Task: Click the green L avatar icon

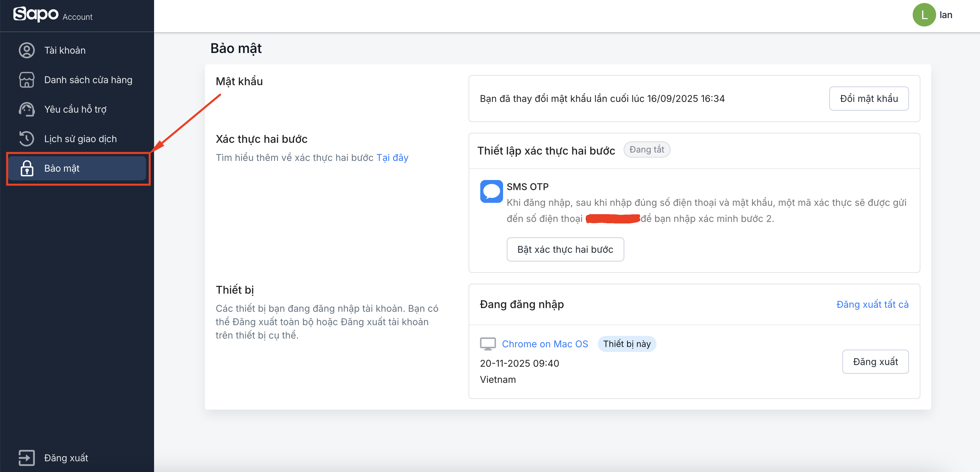Action: (x=924, y=15)
